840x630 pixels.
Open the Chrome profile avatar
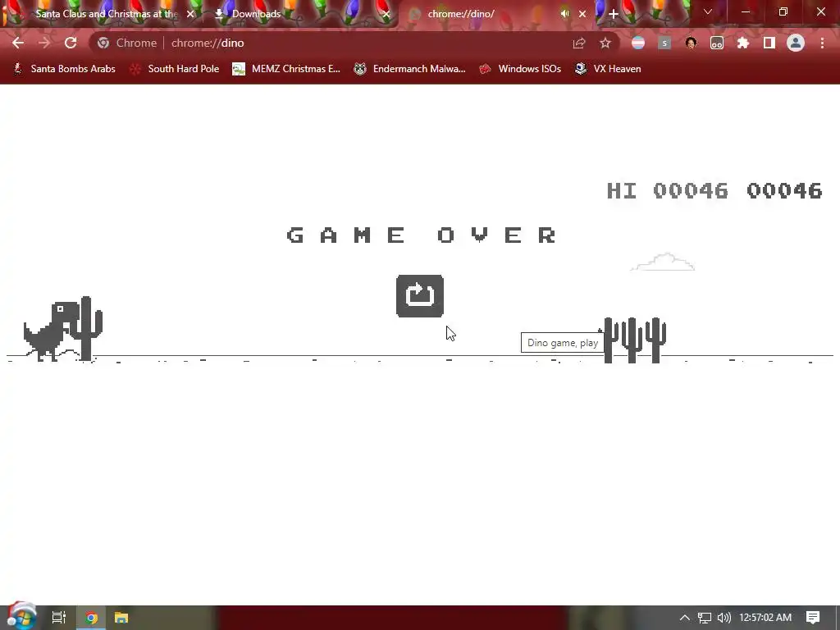click(x=796, y=43)
